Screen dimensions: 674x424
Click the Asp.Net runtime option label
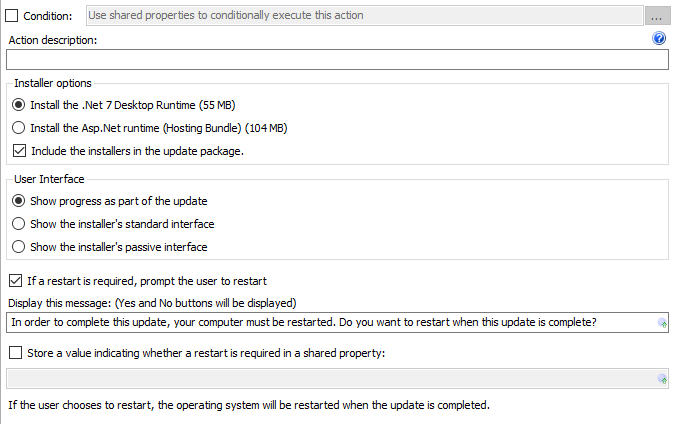[159, 128]
